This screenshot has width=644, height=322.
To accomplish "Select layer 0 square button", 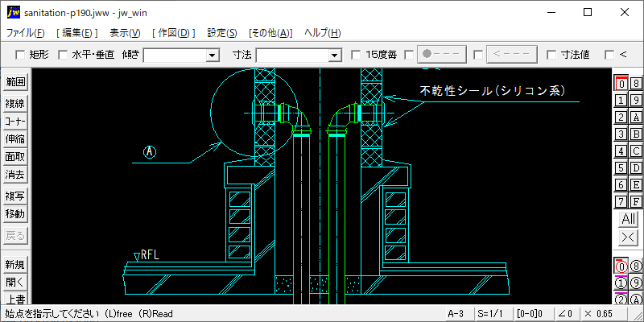I will click(621, 84).
